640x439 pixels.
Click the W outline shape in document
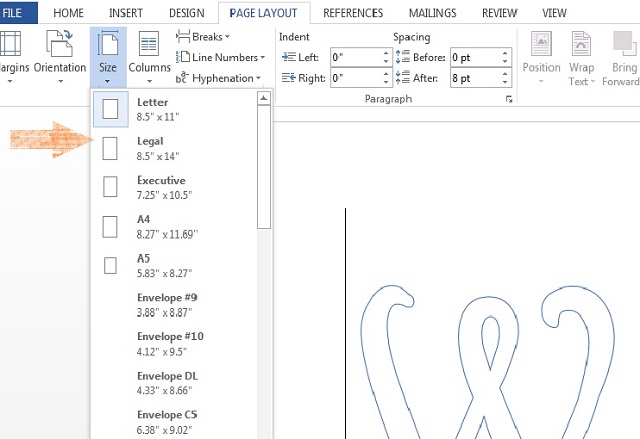[x=488, y=362]
